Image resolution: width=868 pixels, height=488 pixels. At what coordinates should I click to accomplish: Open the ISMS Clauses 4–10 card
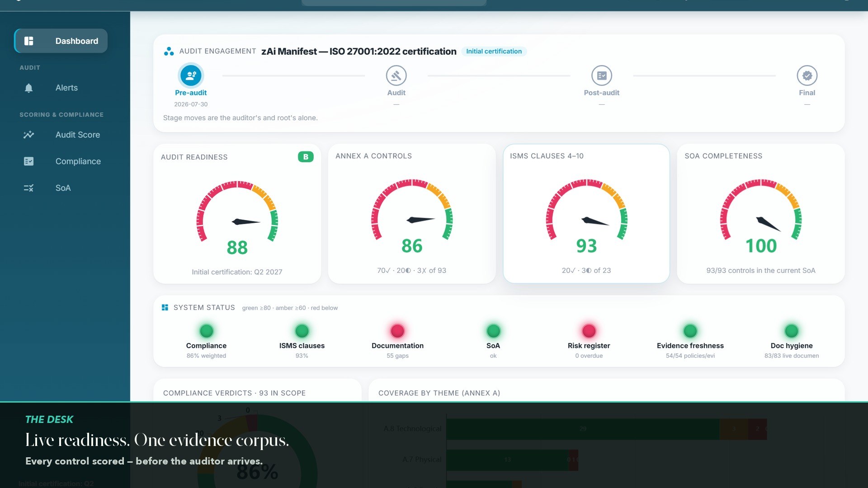tap(586, 214)
